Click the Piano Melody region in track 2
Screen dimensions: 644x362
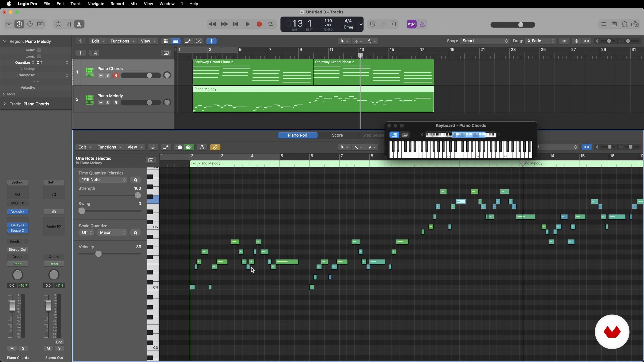tap(313, 99)
